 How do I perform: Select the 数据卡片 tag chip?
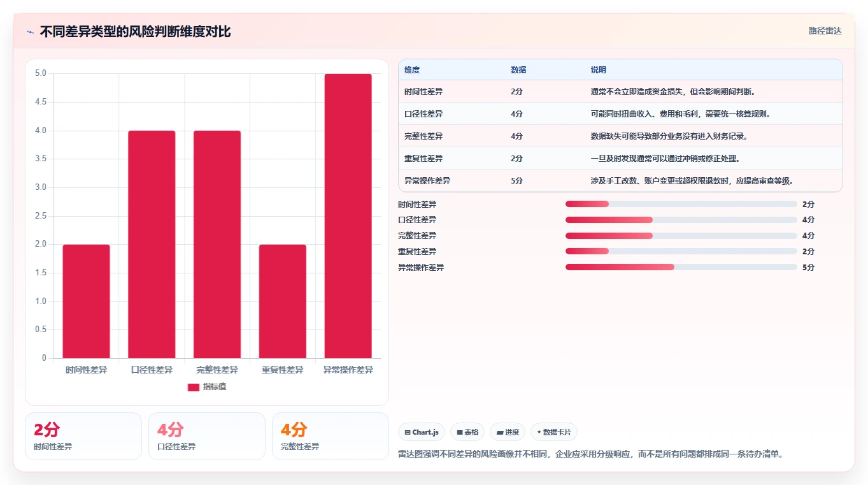554,432
